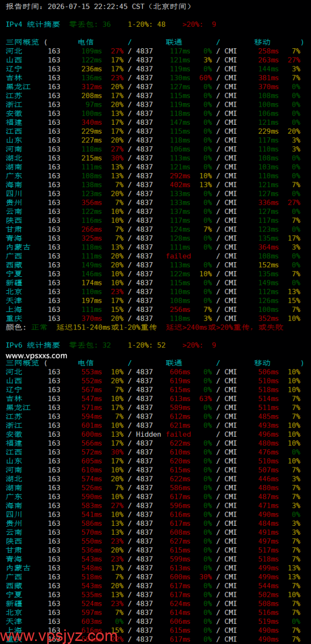
Task: Select the 624ms Unicom latency for 新疆
Action: point(180,604)
